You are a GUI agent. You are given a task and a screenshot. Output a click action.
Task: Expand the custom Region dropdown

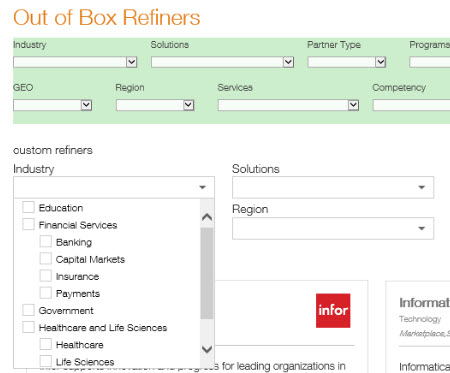pyautogui.click(x=333, y=228)
